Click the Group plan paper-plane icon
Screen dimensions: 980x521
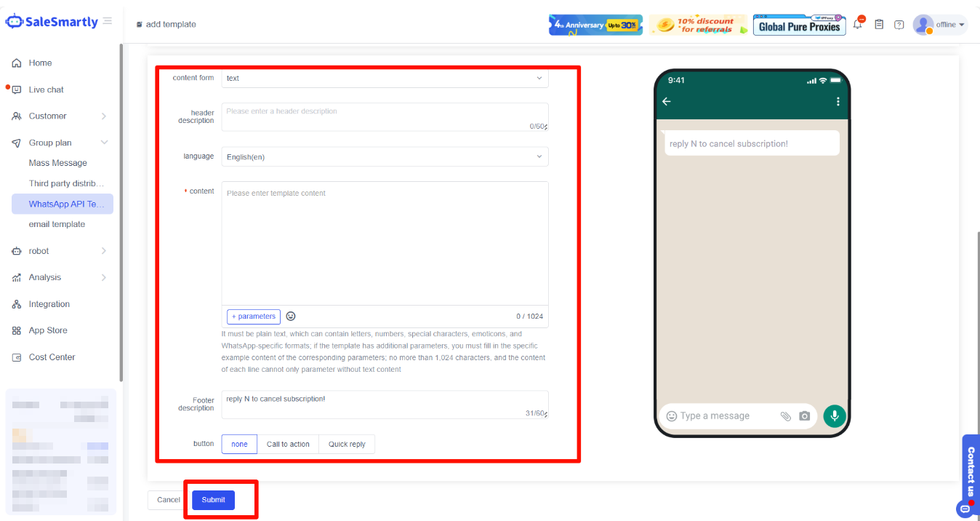[x=17, y=143]
